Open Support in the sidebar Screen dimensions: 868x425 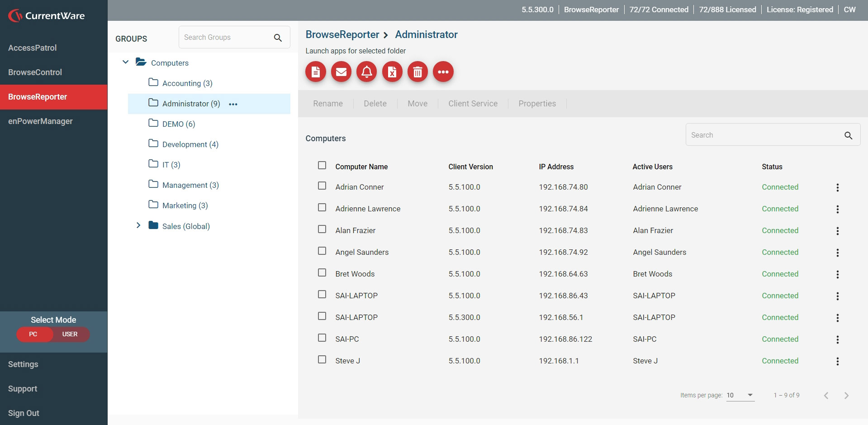pos(23,389)
